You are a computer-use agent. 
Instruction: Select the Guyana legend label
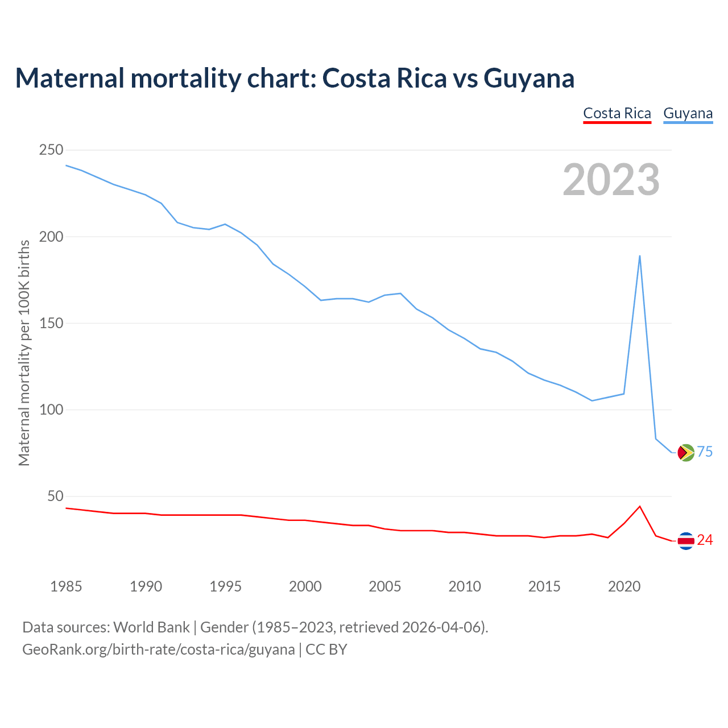tap(688, 113)
